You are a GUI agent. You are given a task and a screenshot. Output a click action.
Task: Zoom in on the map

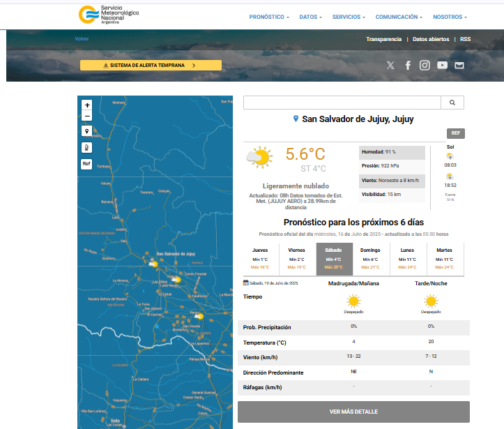click(87, 105)
